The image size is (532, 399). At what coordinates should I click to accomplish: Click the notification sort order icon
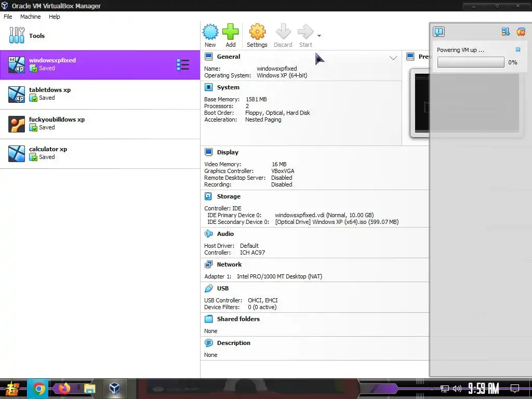[505, 32]
